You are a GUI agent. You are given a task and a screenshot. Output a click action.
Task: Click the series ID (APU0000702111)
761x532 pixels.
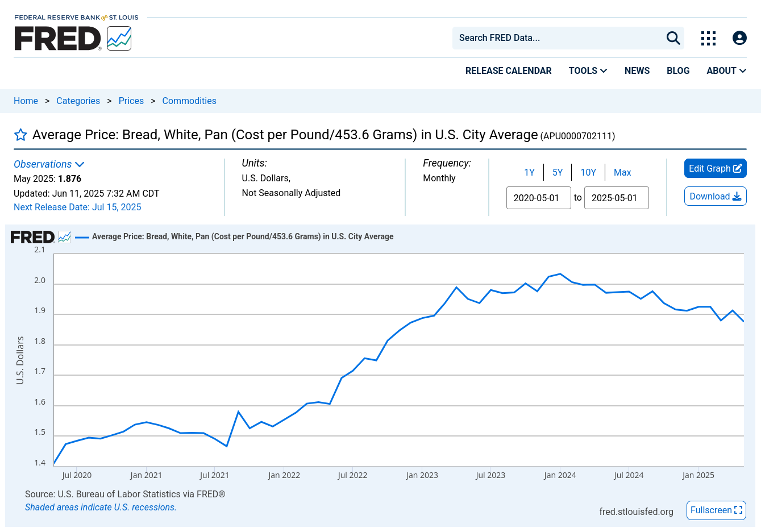coord(577,136)
